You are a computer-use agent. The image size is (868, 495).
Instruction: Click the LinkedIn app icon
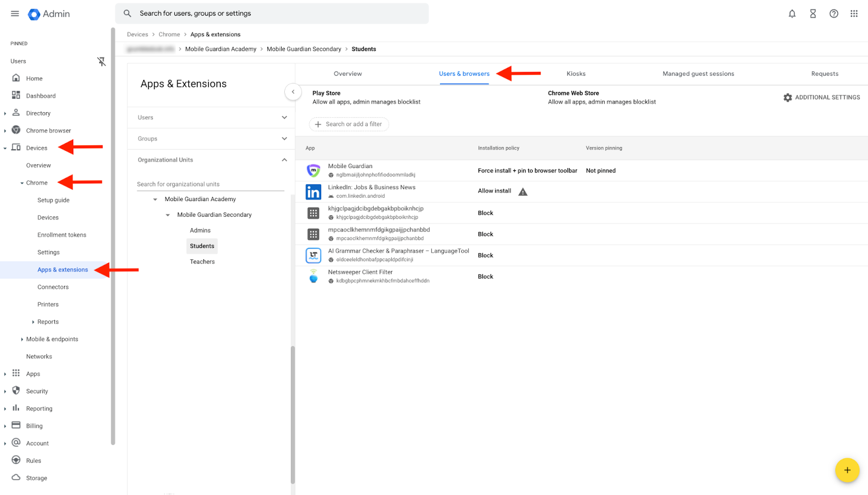coord(314,192)
